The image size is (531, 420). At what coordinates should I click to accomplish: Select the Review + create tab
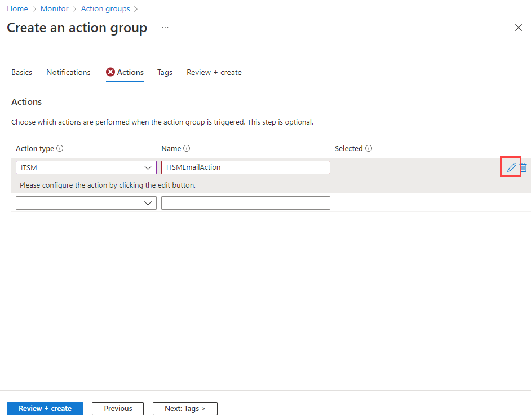point(214,72)
